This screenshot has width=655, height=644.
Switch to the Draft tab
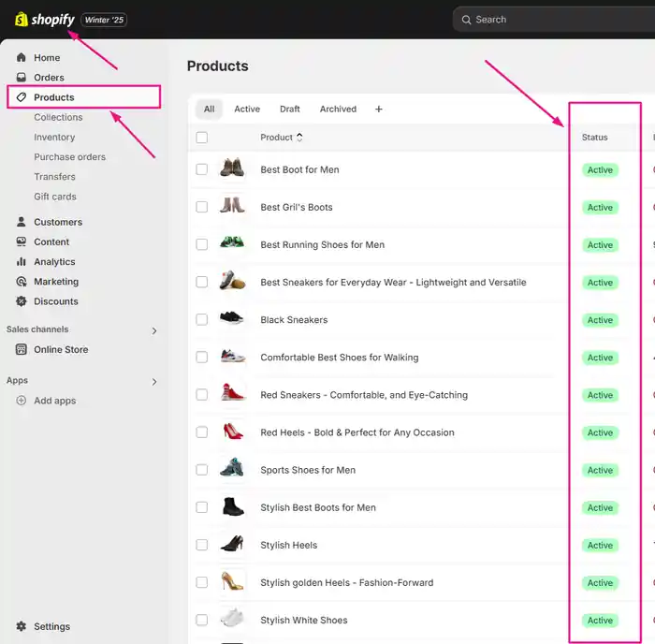click(289, 110)
